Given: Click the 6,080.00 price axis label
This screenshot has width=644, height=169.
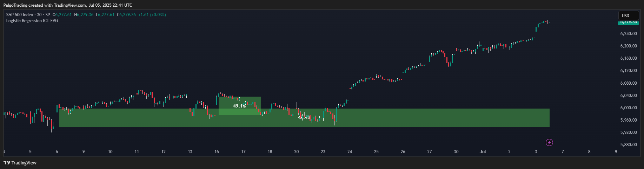Looking at the screenshot, I should [629, 83].
